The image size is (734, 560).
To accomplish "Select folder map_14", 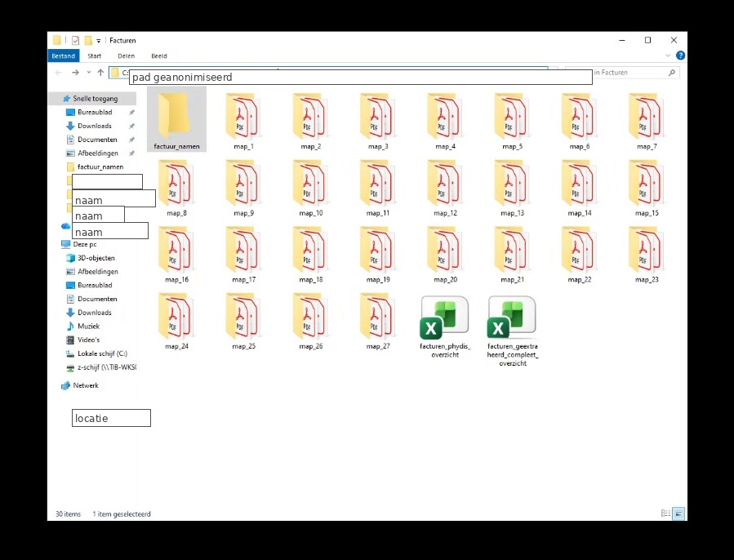I will (580, 187).
